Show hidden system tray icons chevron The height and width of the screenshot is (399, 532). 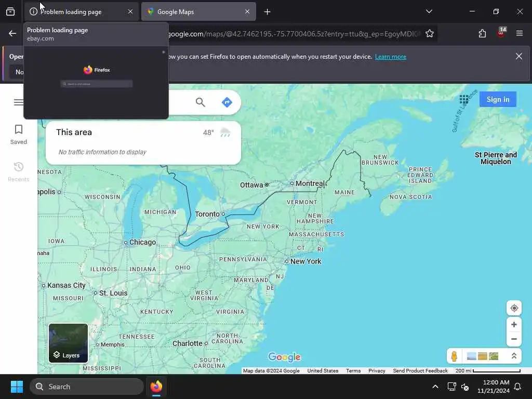[435, 387]
